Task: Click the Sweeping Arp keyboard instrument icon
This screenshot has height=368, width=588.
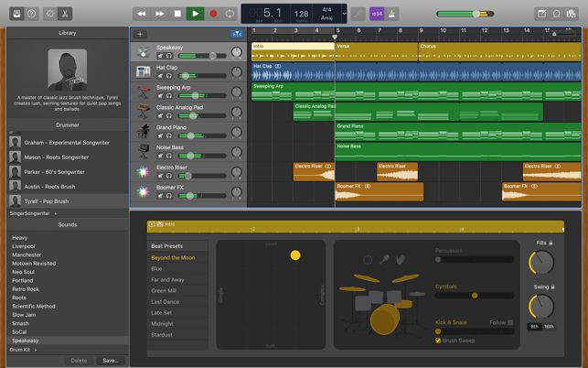Action: tap(144, 91)
